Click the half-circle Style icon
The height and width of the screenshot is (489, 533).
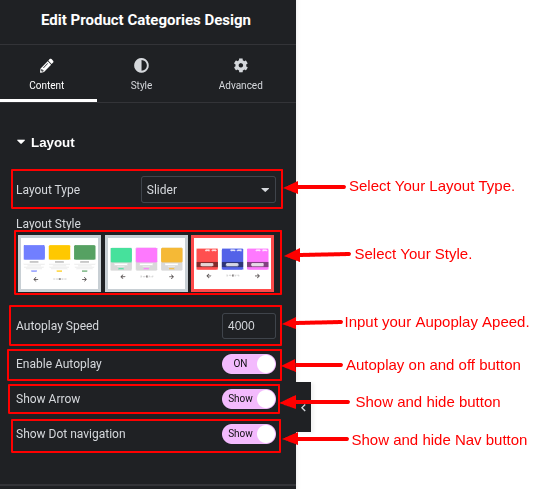pyautogui.click(x=141, y=66)
